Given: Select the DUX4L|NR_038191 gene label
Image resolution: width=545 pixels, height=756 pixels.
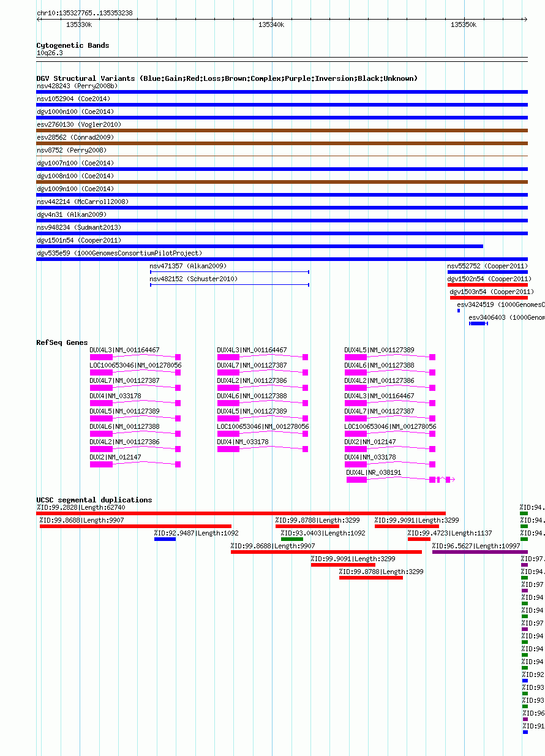Looking at the screenshot, I should (374, 473).
